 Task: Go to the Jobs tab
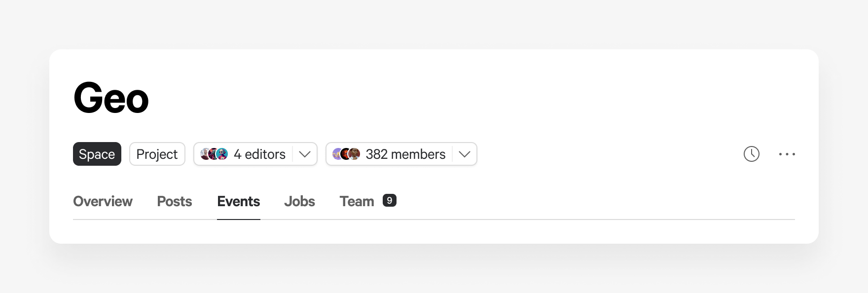pyautogui.click(x=299, y=201)
